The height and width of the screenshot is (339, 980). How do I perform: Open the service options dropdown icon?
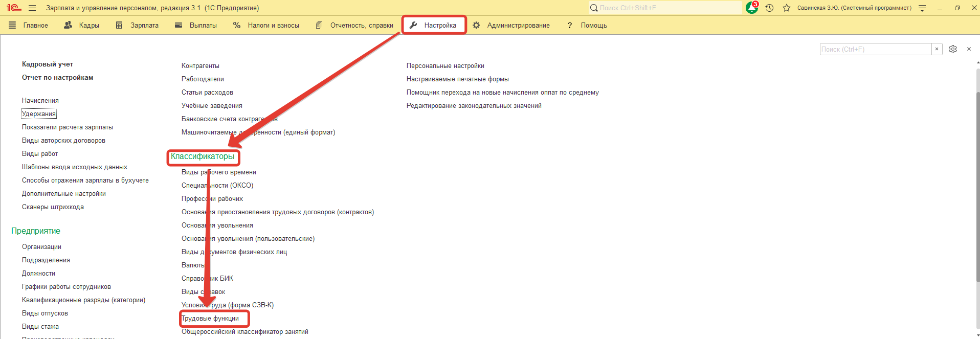922,8
